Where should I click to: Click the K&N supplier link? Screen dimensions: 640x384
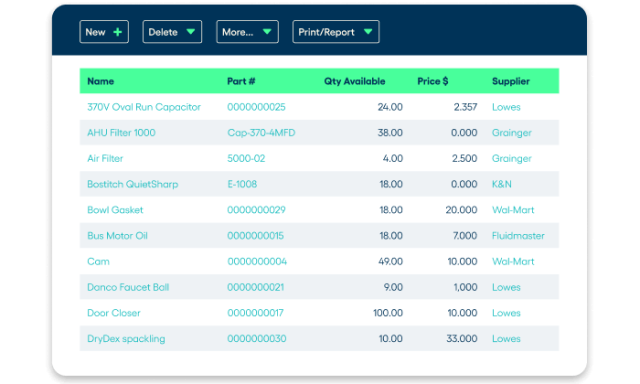click(x=502, y=184)
